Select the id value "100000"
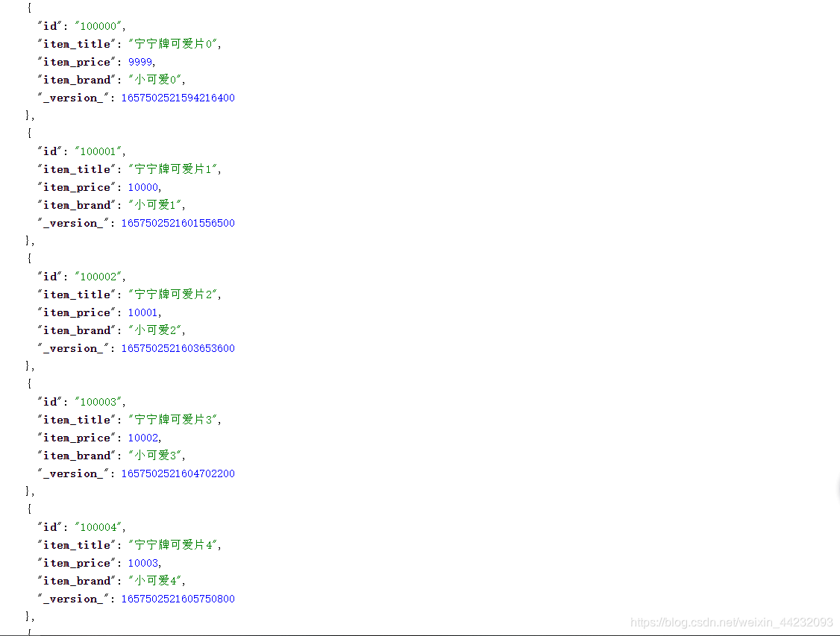The width and height of the screenshot is (840, 636). [98, 25]
